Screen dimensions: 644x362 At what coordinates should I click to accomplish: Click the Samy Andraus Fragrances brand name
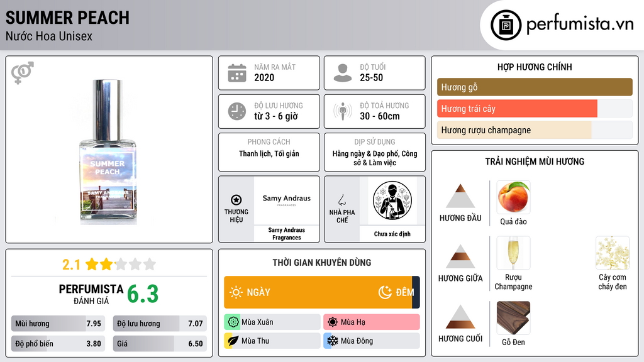point(287,234)
